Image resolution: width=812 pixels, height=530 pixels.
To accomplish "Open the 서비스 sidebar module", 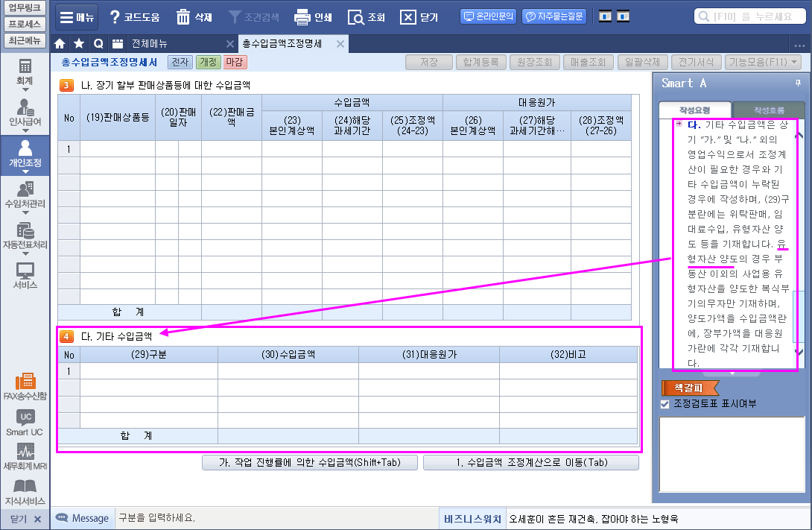I will [x=25, y=276].
